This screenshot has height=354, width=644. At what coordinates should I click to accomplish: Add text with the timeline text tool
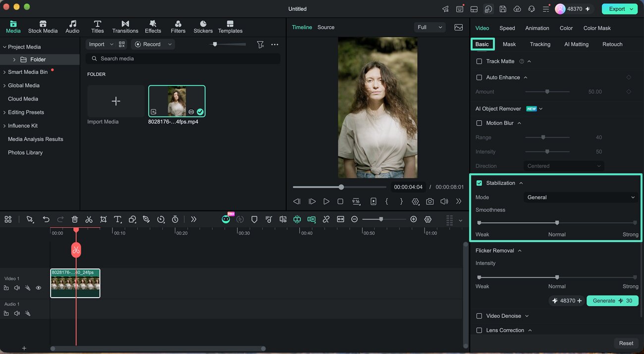coord(117,219)
